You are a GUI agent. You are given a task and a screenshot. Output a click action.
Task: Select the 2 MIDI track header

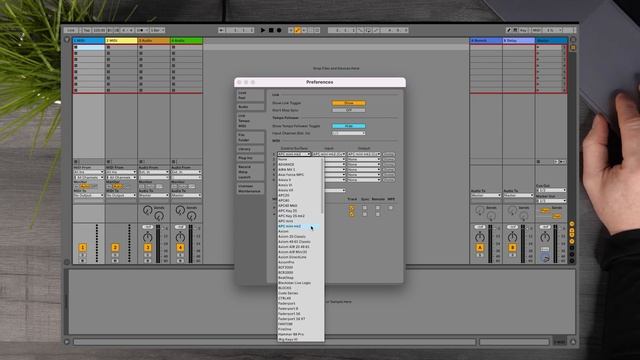[121, 41]
